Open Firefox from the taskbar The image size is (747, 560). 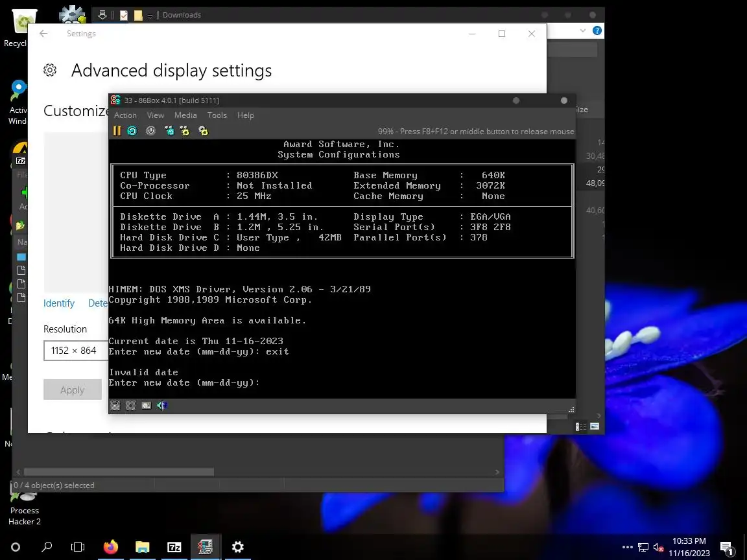(x=110, y=546)
